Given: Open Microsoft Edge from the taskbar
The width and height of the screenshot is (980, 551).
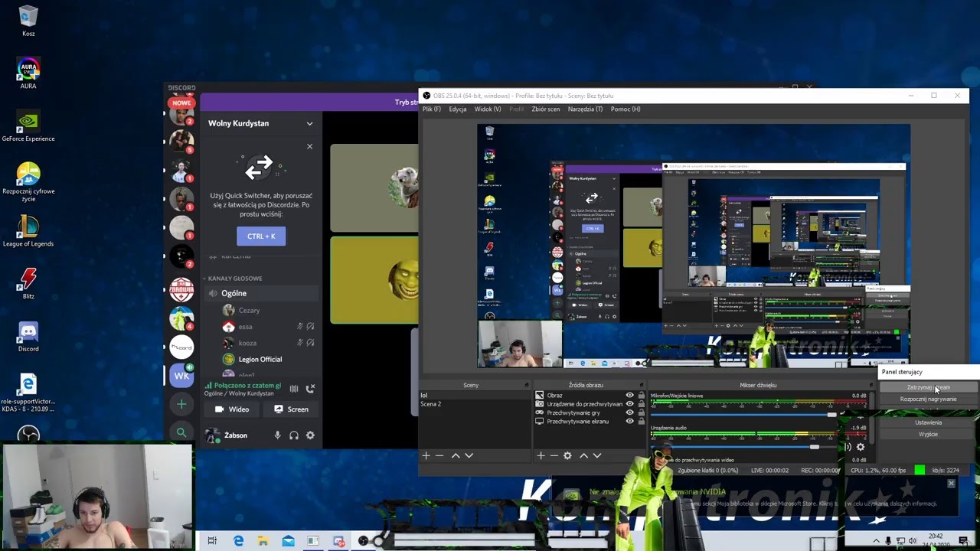Looking at the screenshot, I should (238, 541).
